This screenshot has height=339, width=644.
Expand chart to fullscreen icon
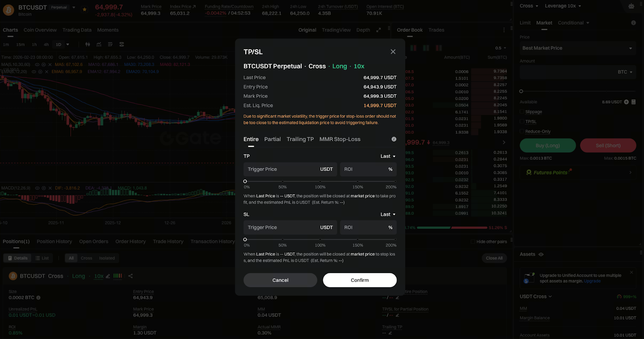[378, 30]
